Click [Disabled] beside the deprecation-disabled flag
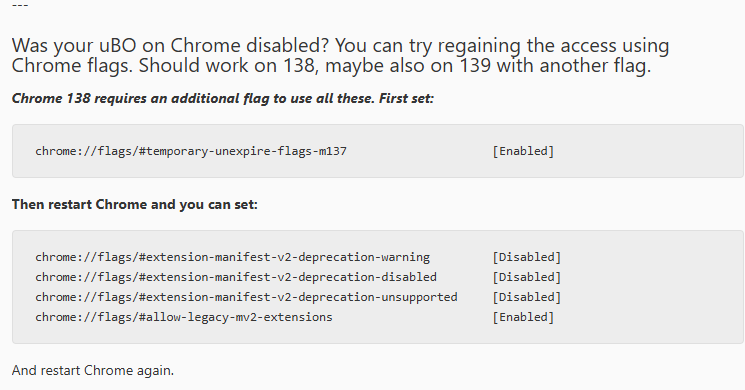Screen dimensions: 745x390 point(526,277)
